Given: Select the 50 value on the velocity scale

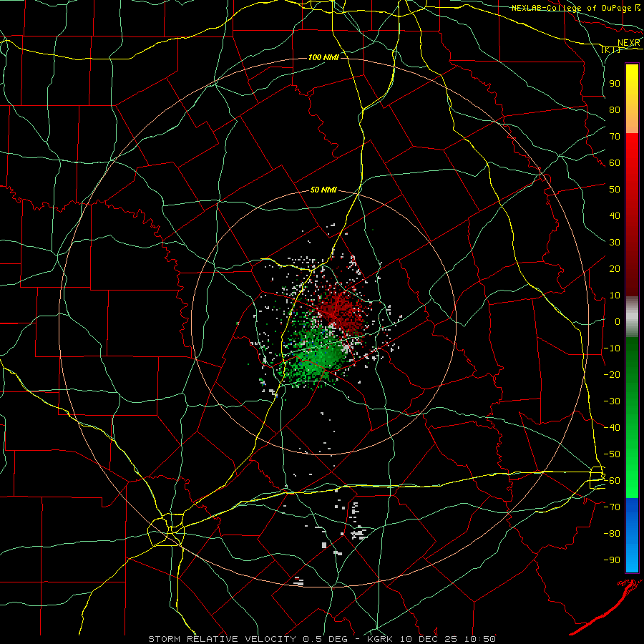Looking at the screenshot, I should click(x=615, y=190).
